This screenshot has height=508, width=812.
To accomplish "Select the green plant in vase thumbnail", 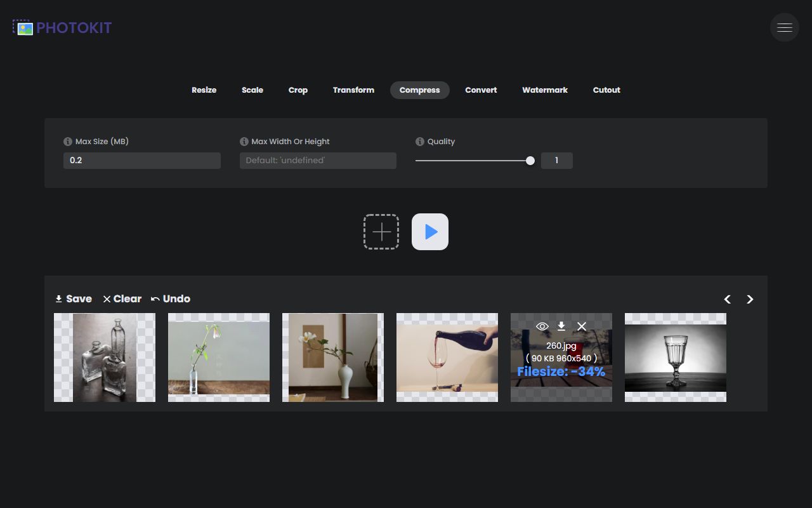I will 219,358.
